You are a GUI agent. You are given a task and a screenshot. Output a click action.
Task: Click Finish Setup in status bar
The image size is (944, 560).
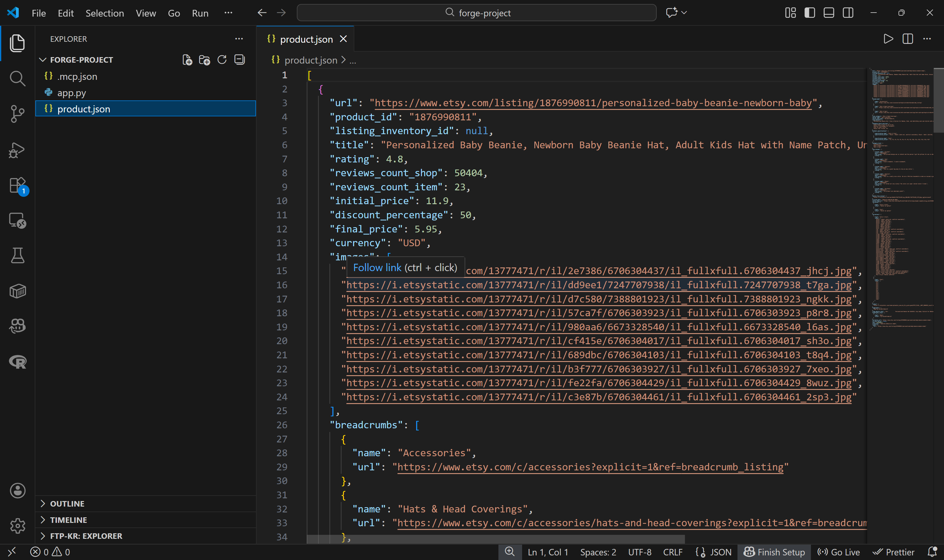(774, 552)
